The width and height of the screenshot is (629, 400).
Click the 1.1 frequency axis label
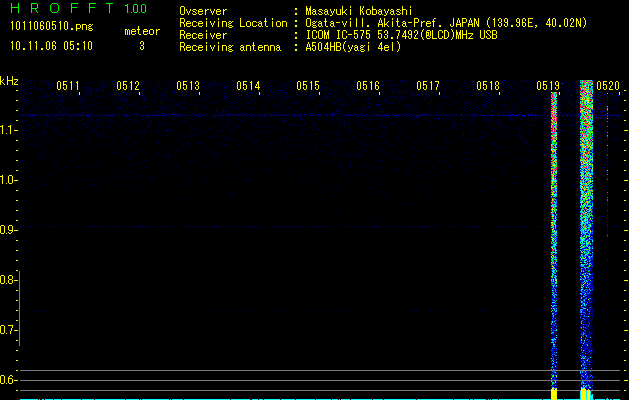coord(8,130)
